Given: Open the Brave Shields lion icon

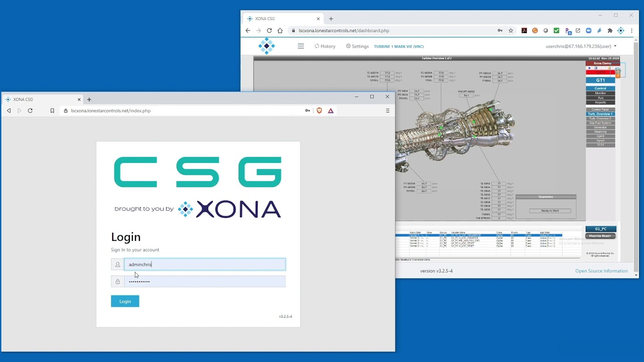Looking at the screenshot, I should [319, 111].
